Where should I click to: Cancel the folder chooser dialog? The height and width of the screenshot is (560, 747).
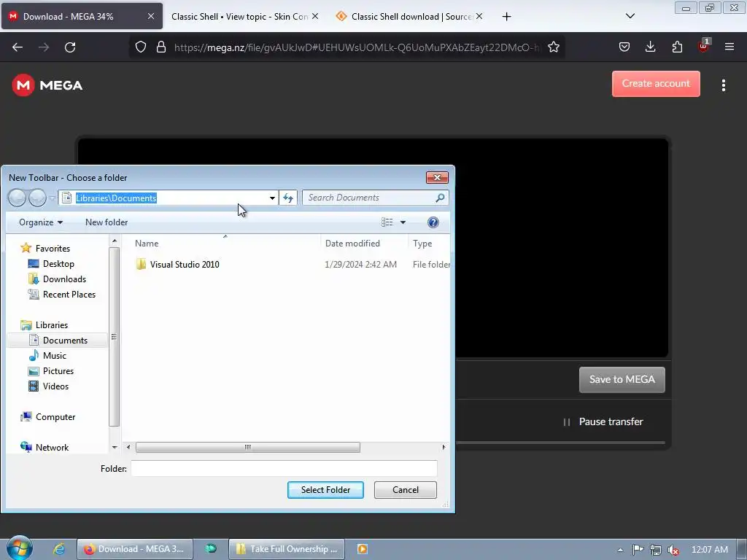tap(406, 490)
